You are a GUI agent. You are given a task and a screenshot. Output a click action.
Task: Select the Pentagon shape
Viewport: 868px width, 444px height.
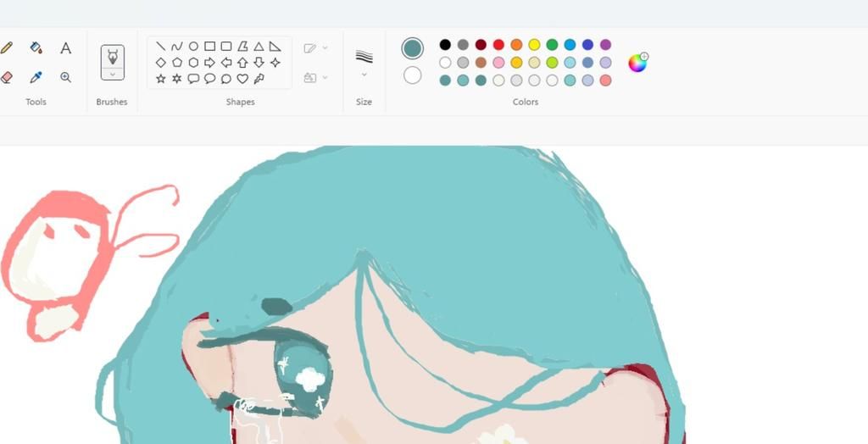[x=176, y=63]
